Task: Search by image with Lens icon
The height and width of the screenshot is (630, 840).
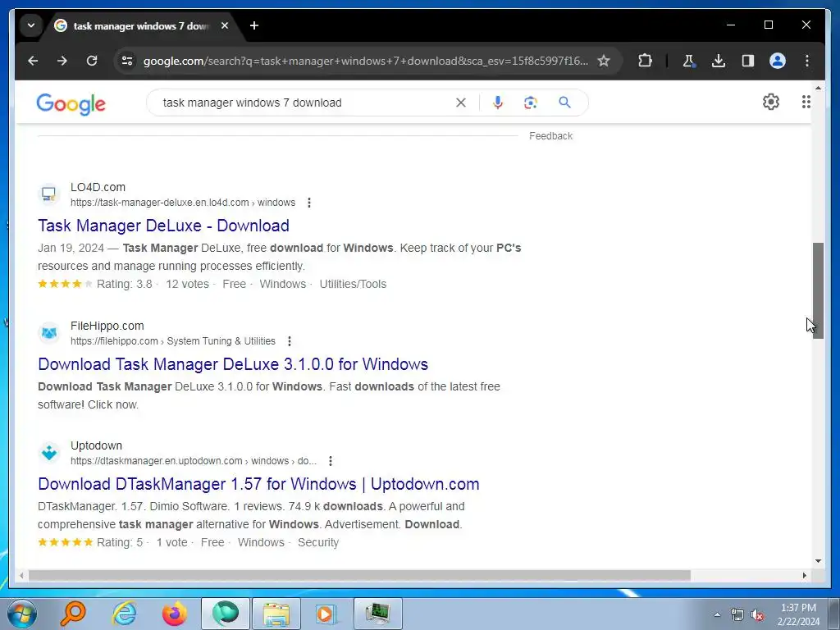Action: point(531,103)
